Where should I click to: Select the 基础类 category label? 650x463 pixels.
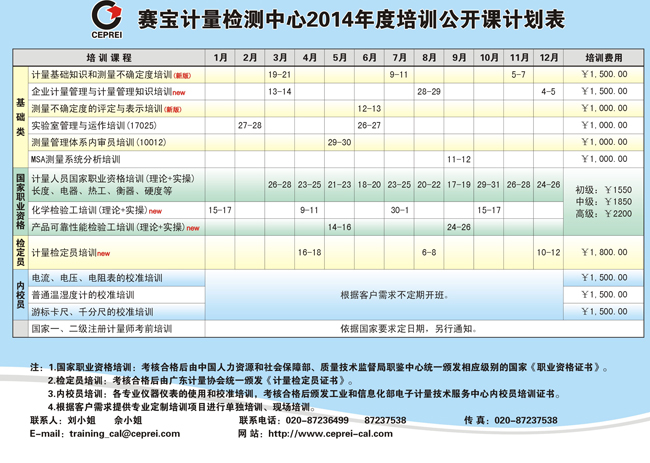[21, 117]
